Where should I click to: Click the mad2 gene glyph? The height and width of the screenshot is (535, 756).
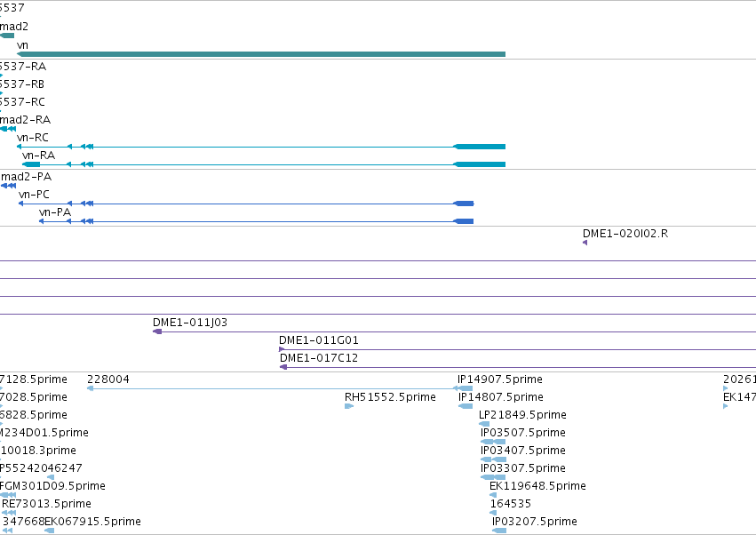(x=7, y=36)
